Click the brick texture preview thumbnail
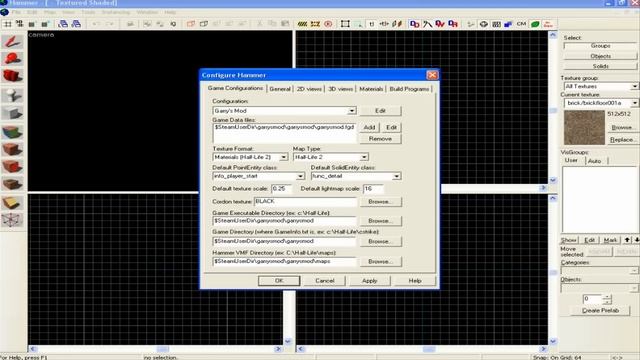Viewport: 640px width, 360px height. point(584,127)
